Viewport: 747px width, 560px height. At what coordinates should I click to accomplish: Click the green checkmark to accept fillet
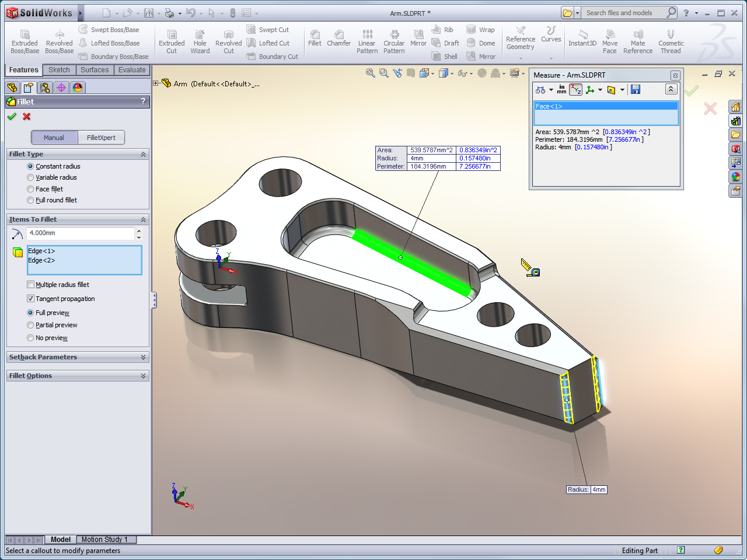point(12,117)
